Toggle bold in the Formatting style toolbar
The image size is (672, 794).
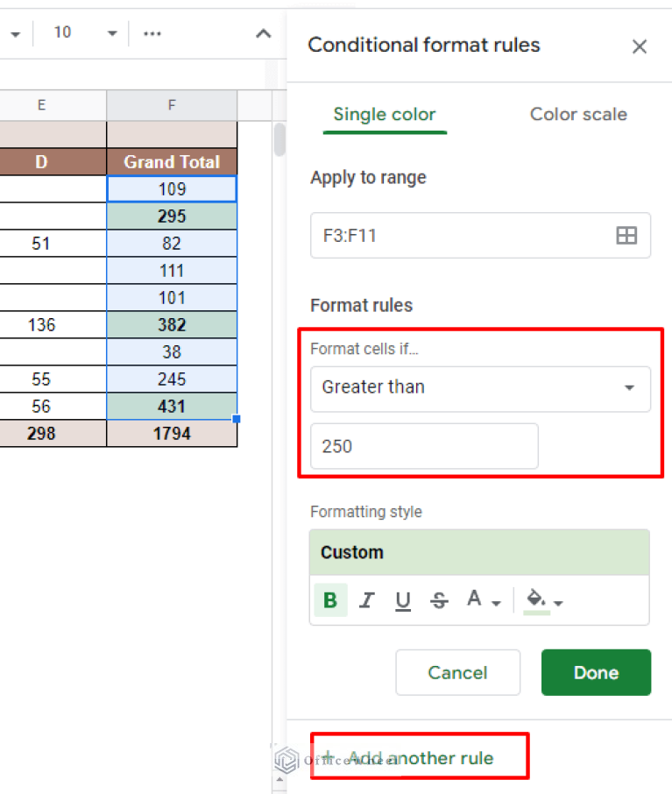tap(330, 600)
